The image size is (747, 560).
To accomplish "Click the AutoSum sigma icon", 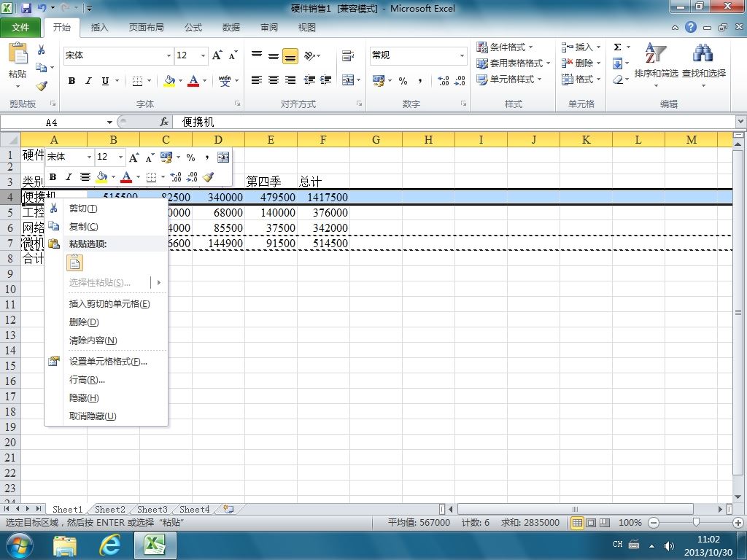I will pos(617,47).
